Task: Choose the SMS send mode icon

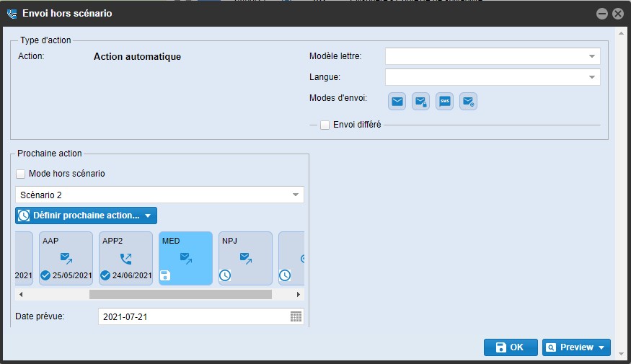Action: click(445, 102)
